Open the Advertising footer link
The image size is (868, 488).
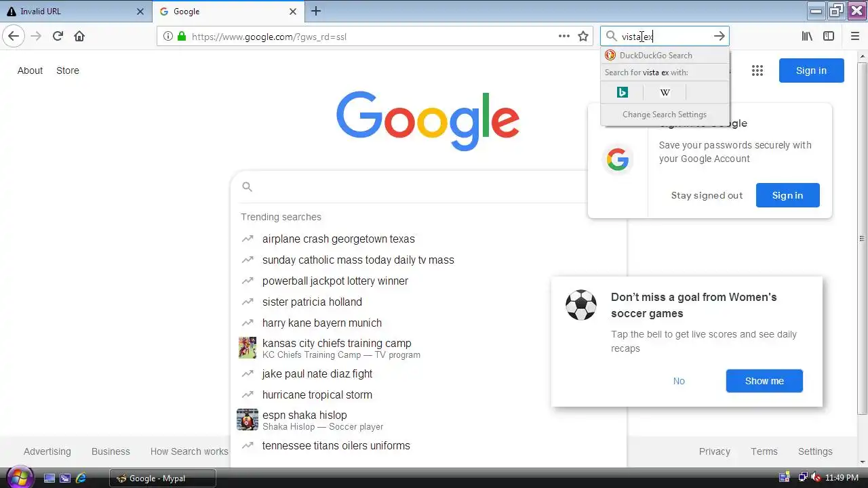tap(47, 451)
